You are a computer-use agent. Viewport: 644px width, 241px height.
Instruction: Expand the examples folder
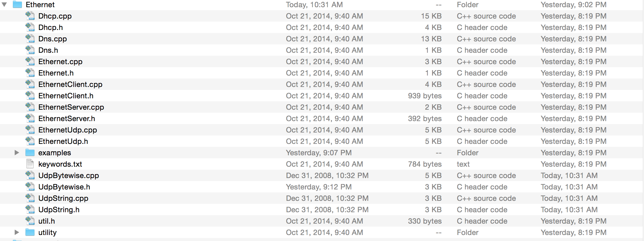17,153
